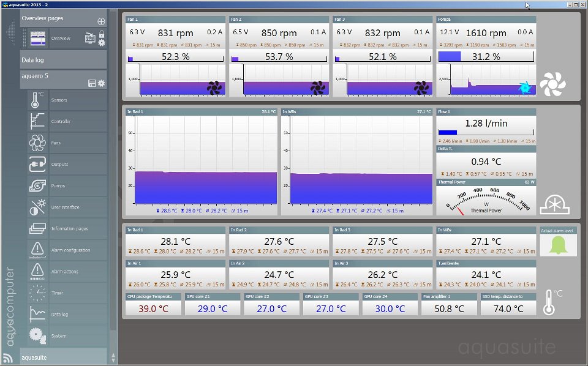588x366 pixels.
Task: Open the Timer clock icon
Action: 37,293
